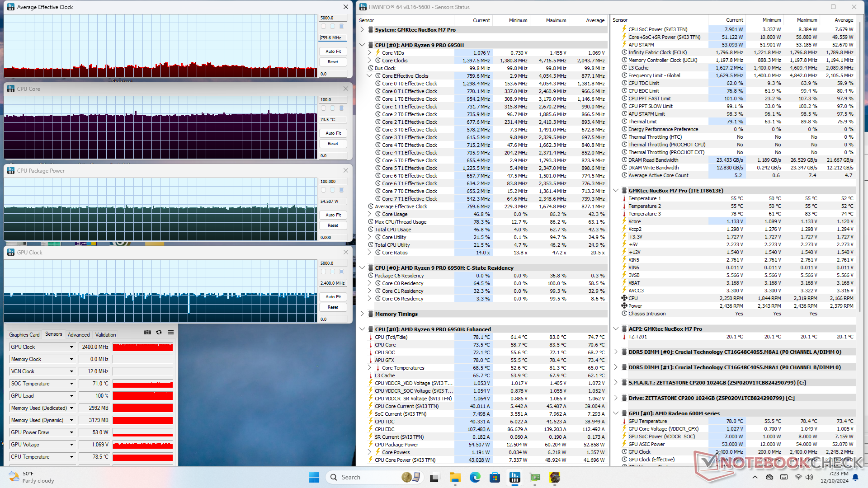This screenshot has height=488, width=868.
Task: Click Auto Fit in GPU Clock graph window
Action: pos(333,297)
